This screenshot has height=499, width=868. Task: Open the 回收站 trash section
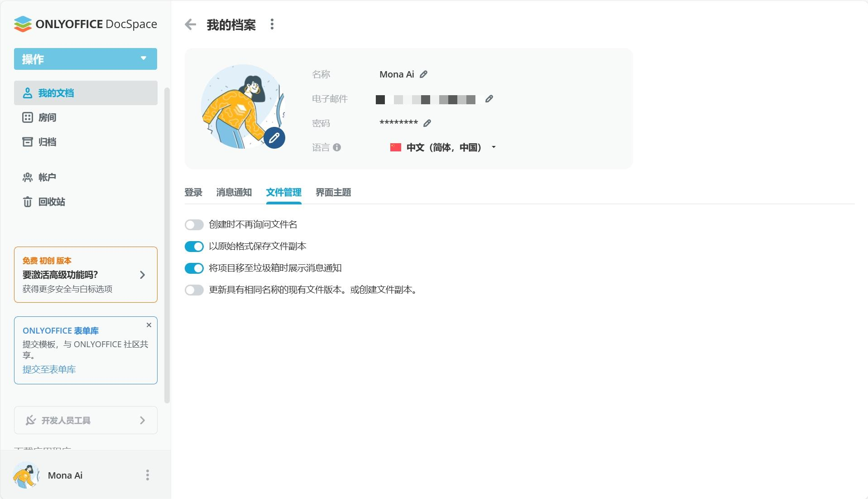[x=28, y=202]
